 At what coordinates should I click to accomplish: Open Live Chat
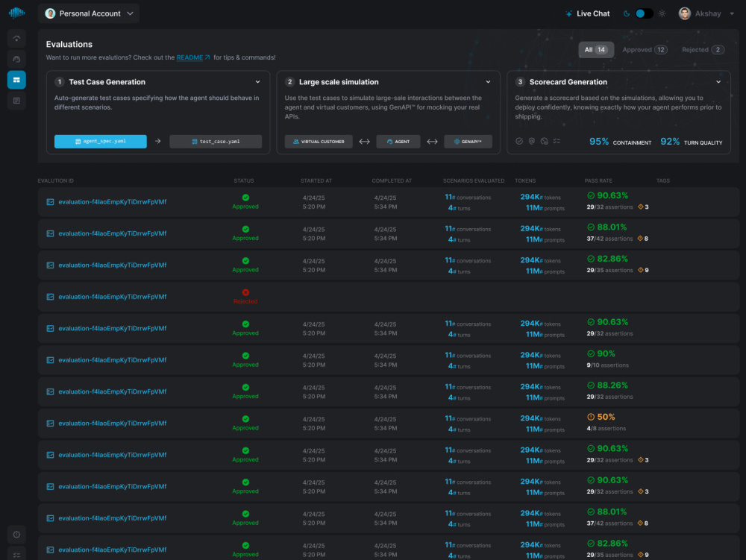[588, 13]
